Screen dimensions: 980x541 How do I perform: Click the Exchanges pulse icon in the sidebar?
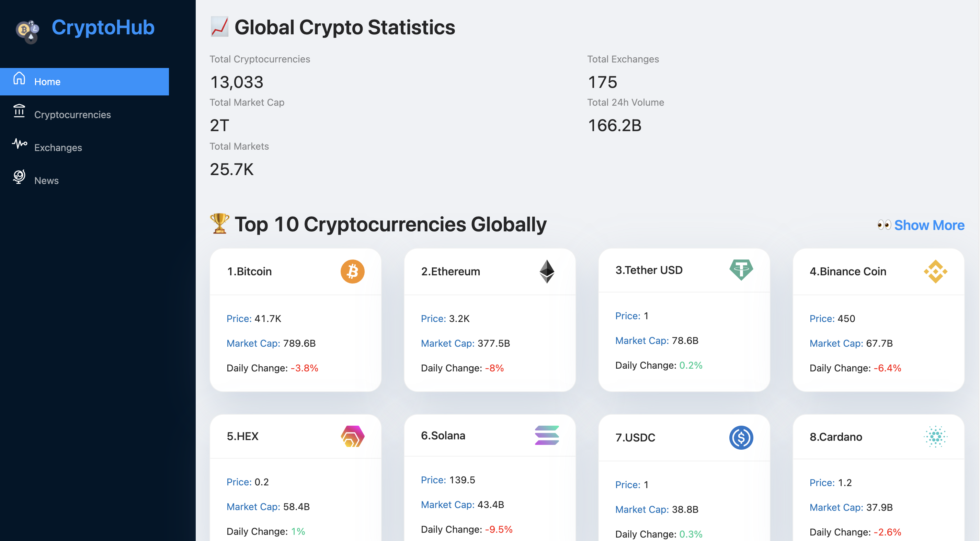coord(19,144)
